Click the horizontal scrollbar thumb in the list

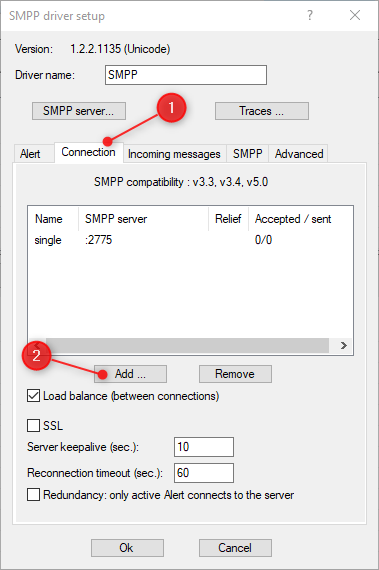(x=187, y=345)
